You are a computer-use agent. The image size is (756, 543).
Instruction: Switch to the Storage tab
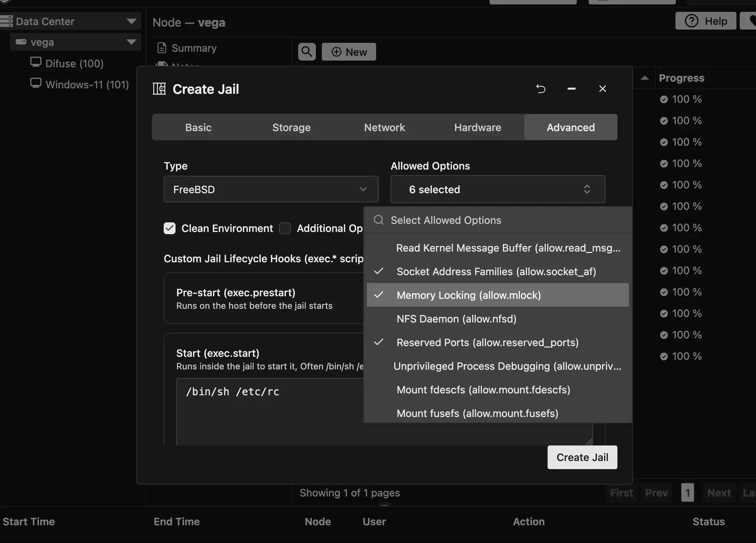pyautogui.click(x=291, y=127)
